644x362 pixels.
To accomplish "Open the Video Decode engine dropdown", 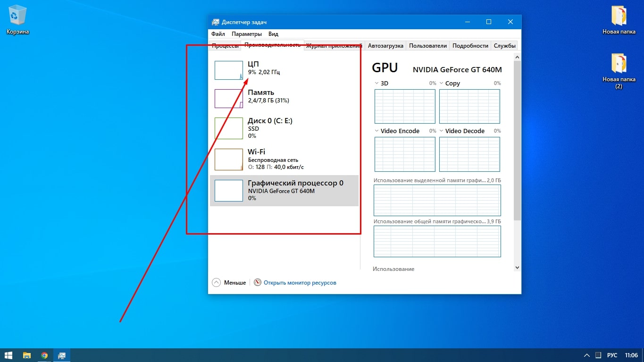I will point(442,131).
